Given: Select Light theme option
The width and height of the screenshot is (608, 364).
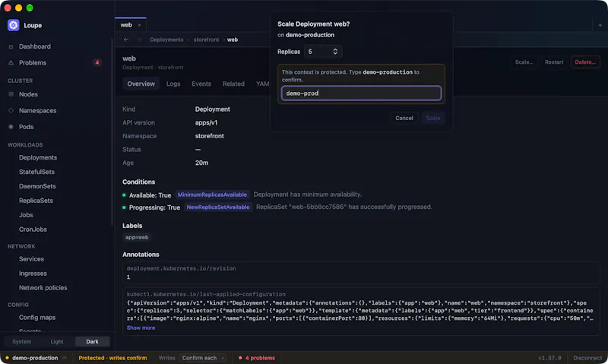Looking at the screenshot, I should pyautogui.click(x=57, y=341).
